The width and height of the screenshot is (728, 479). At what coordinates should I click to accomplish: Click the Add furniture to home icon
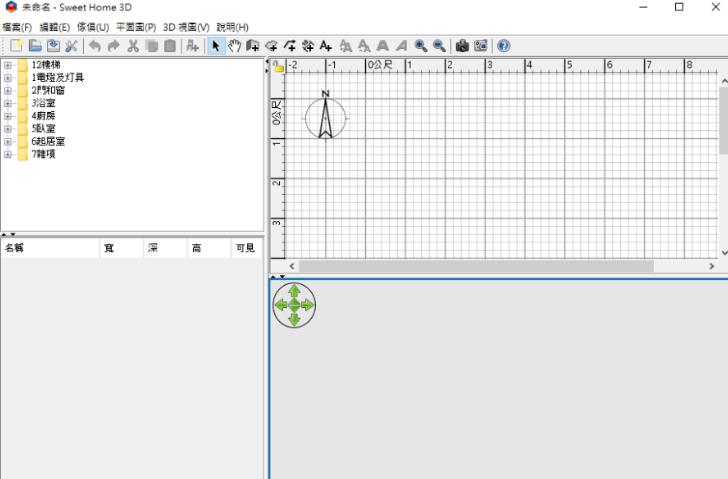pos(192,45)
